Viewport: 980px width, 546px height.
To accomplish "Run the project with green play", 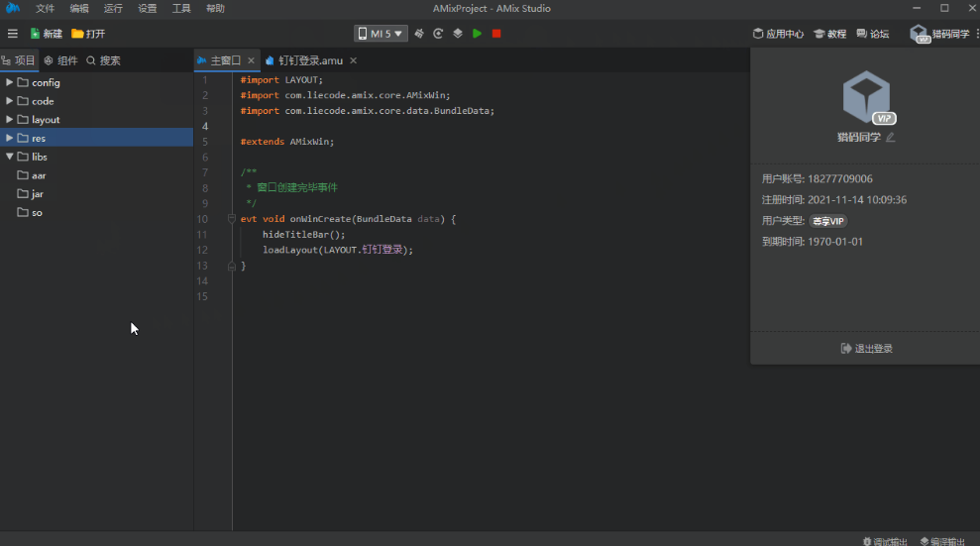I will click(477, 34).
